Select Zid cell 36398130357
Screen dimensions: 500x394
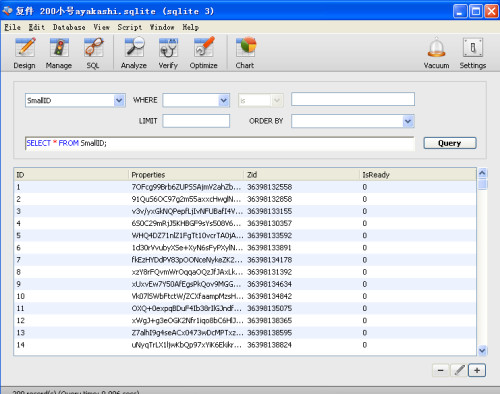269,223
